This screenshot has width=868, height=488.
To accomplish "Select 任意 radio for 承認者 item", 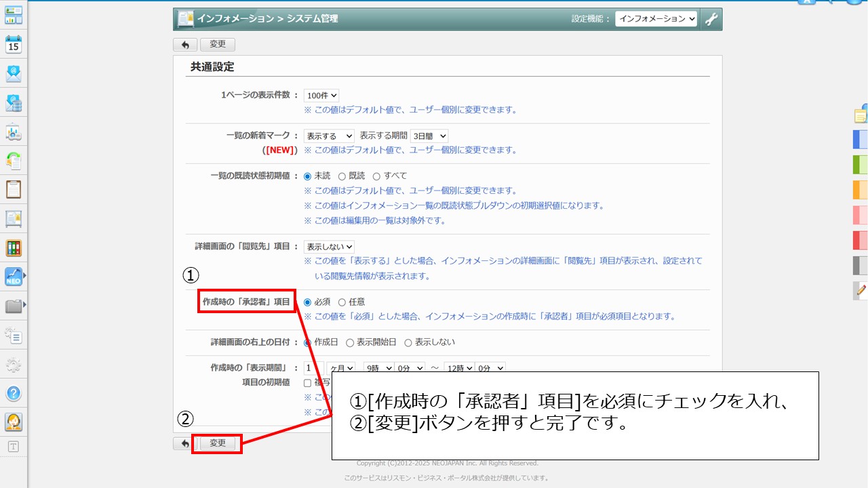I will point(342,302).
